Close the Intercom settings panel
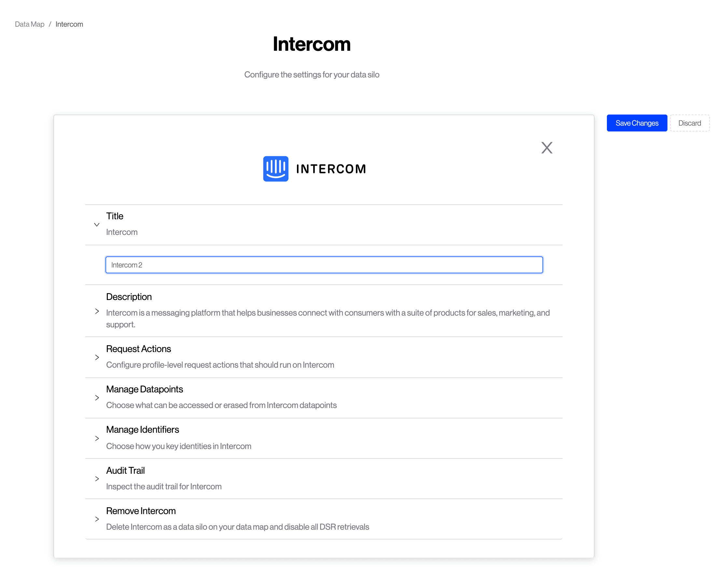The width and height of the screenshot is (728, 572). pos(546,148)
